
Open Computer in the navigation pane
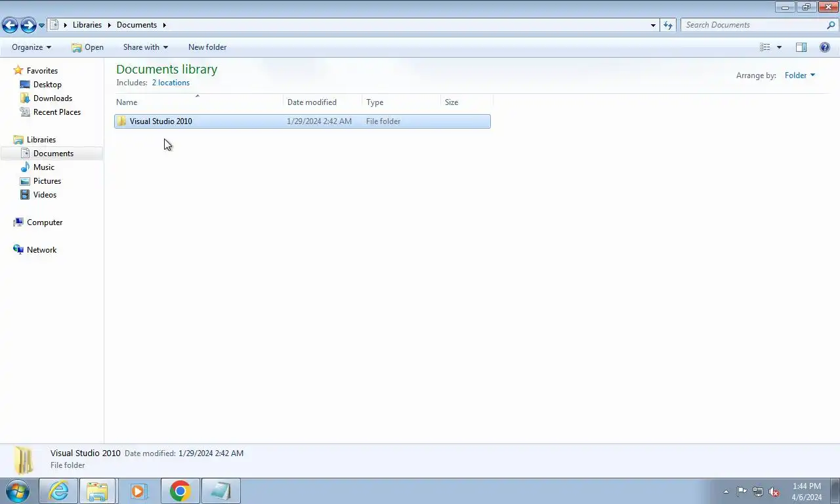click(x=45, y=222)
